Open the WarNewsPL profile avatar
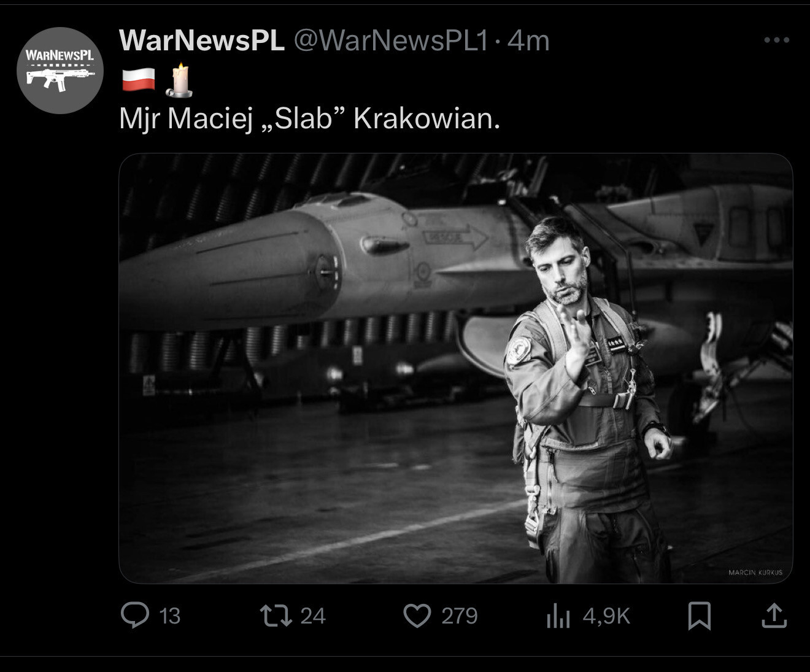The image size is (810, 672). [x=60, y=70]
